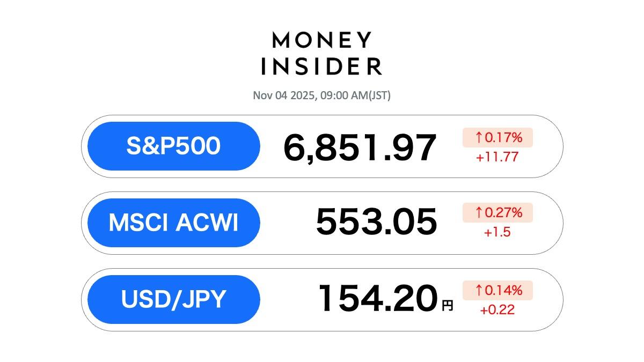The height and width of the screenshot is (362, 644).
Task: Click the +1.5 point change
Action: click(497, 233)
